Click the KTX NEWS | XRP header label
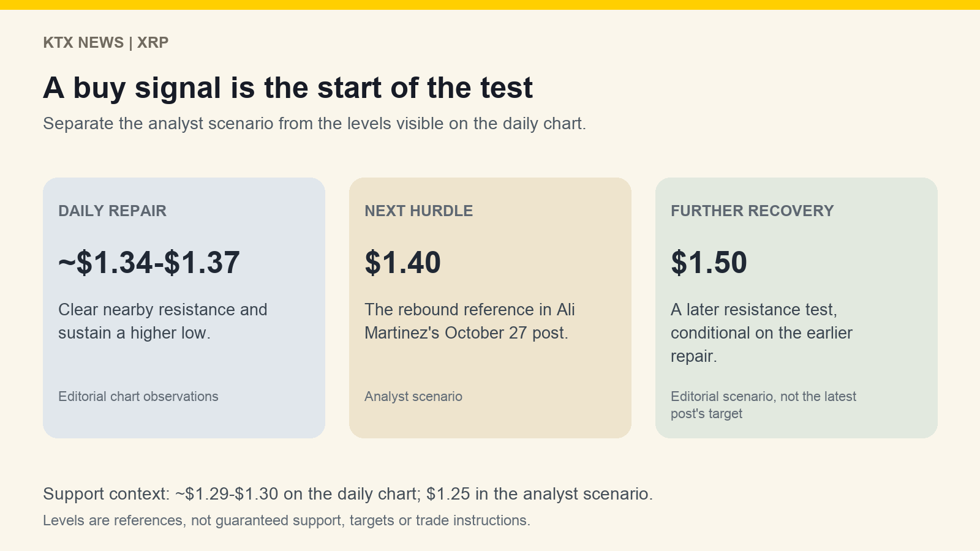The image size is (980, 551). tap(105, 42)
